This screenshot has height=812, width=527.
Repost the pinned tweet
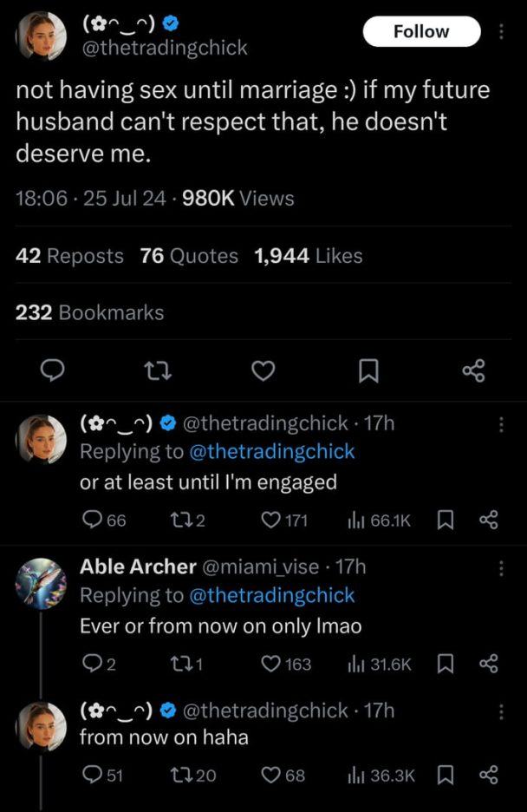point(158,370)
